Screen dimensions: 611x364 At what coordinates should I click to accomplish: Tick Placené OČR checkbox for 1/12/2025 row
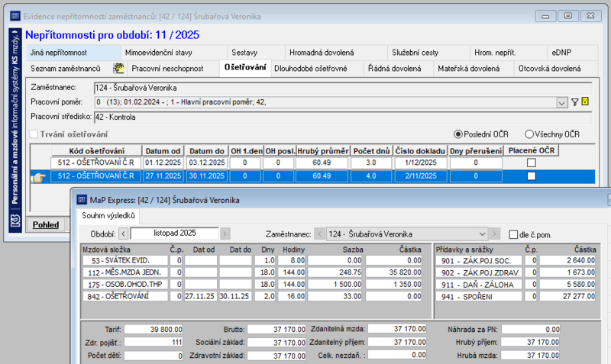pyautogui.click(x=531, y=163)
